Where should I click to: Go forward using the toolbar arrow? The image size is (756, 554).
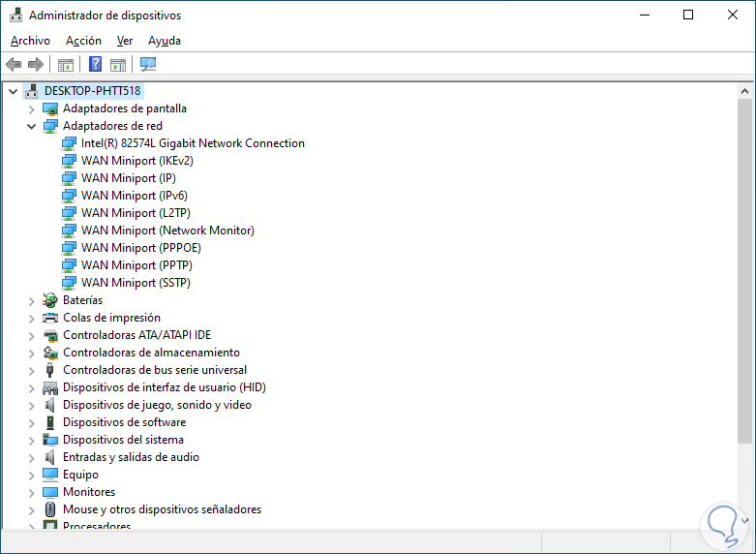coord(36,64)
